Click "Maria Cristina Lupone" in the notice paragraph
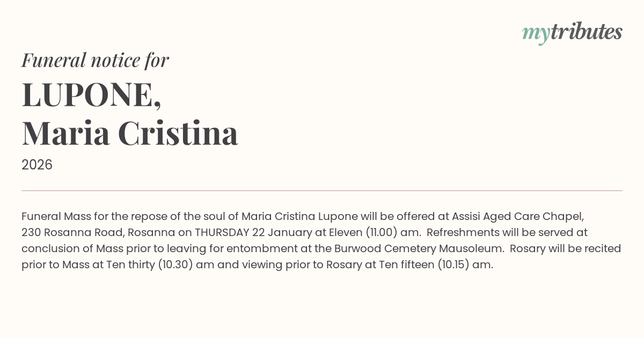 tap(299, 216)
